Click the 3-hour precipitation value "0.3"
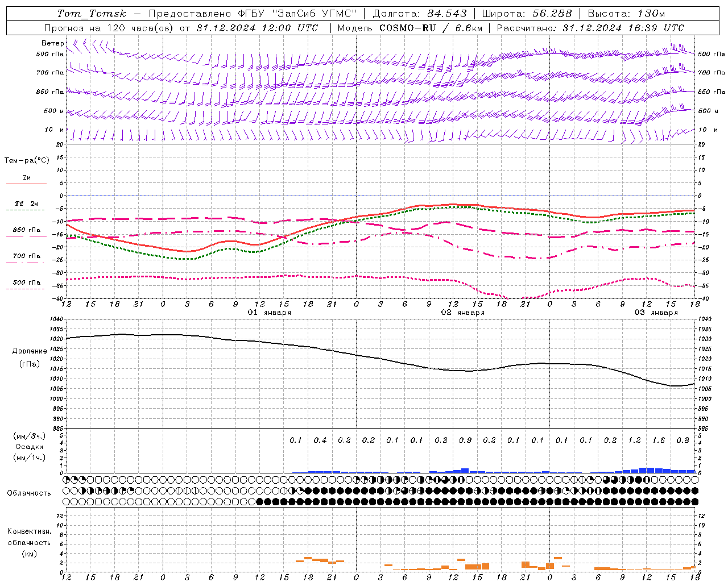The width and height of the screenshot is (728, 582). click(x=441, y=440)
